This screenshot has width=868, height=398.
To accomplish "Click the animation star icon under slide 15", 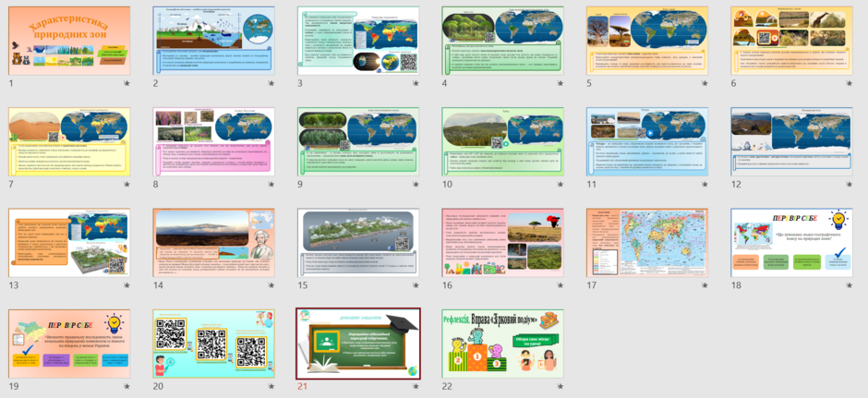I will point(416,285).
